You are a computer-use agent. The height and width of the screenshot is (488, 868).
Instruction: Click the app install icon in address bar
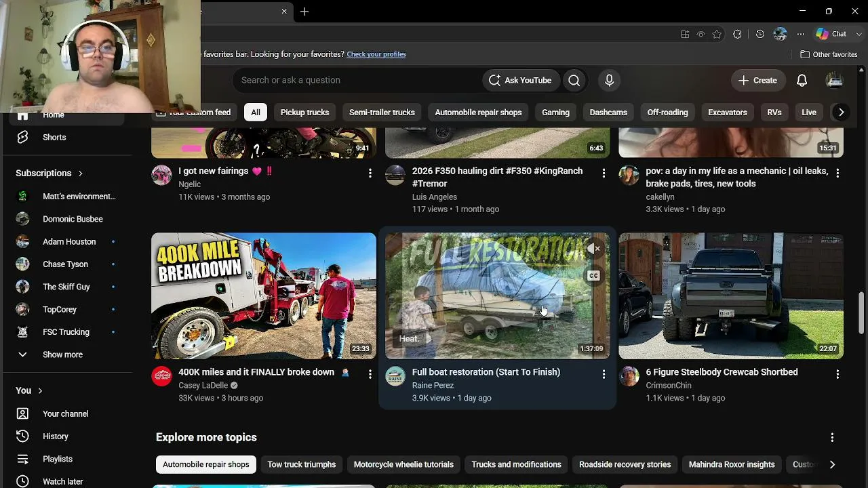tap(685, 34)
